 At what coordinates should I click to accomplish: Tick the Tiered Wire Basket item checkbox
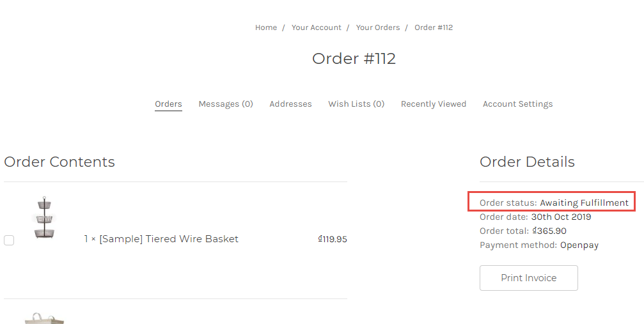pos(9,240)
